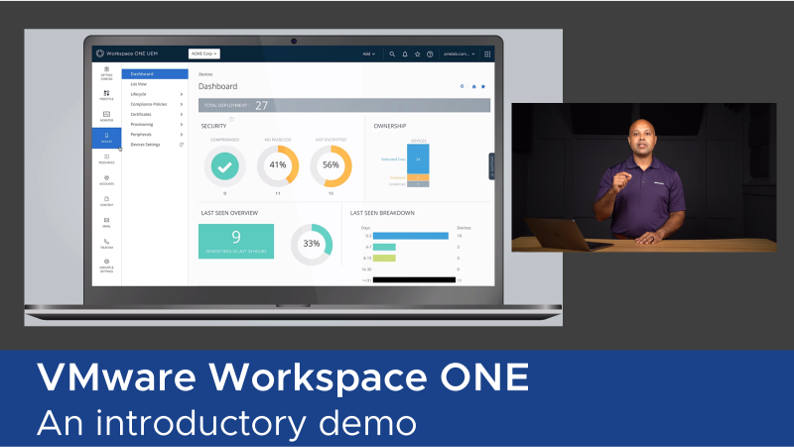794x447 pixels.
Task: Open the Monitor sidebar section
Action: [106, 116]
